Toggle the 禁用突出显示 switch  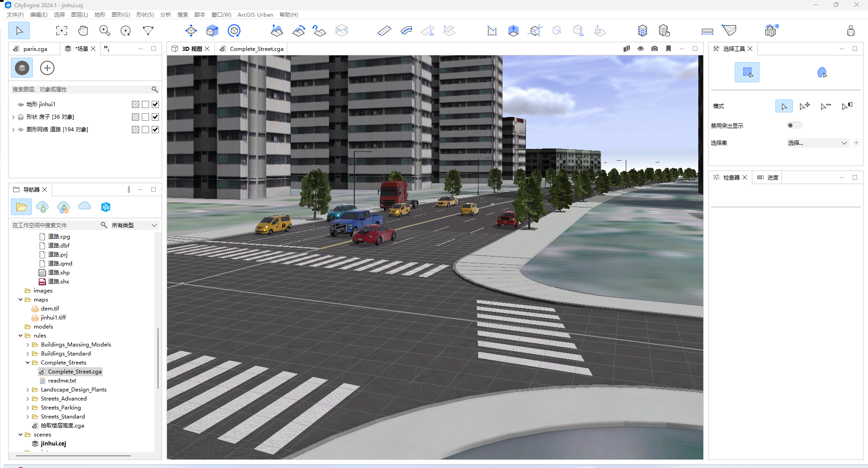click(794, 126)
